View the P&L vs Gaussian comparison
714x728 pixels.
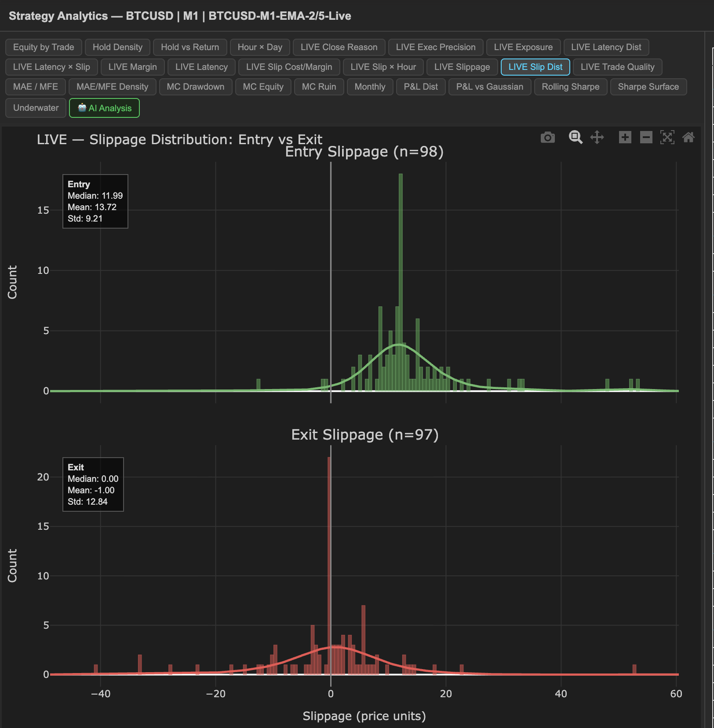point(490,87)
